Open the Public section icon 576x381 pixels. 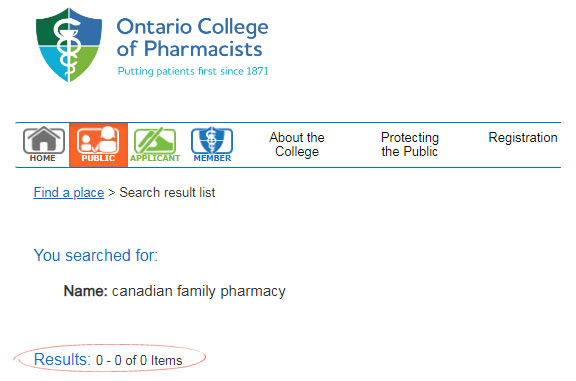[98, 140]
